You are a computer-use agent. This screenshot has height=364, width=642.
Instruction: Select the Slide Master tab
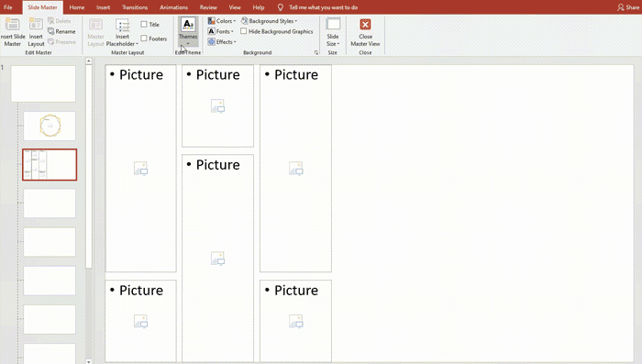[x=42, y=7]
